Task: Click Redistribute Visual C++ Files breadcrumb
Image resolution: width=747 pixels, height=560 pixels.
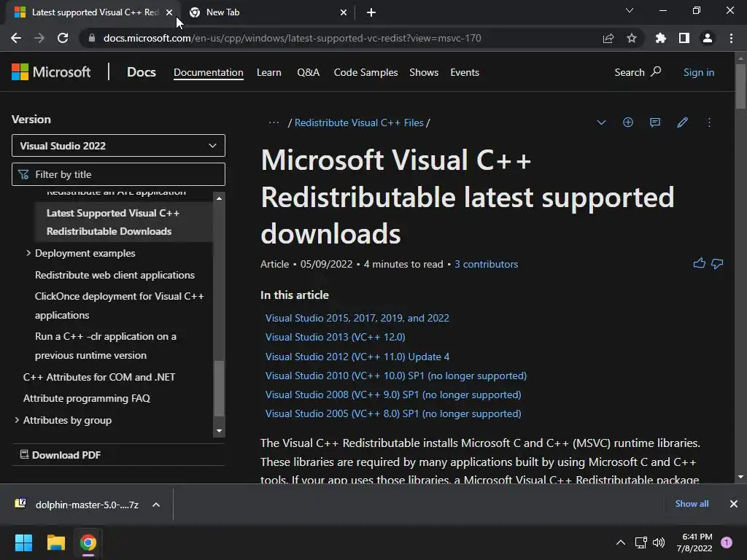Action: point(359,122)
